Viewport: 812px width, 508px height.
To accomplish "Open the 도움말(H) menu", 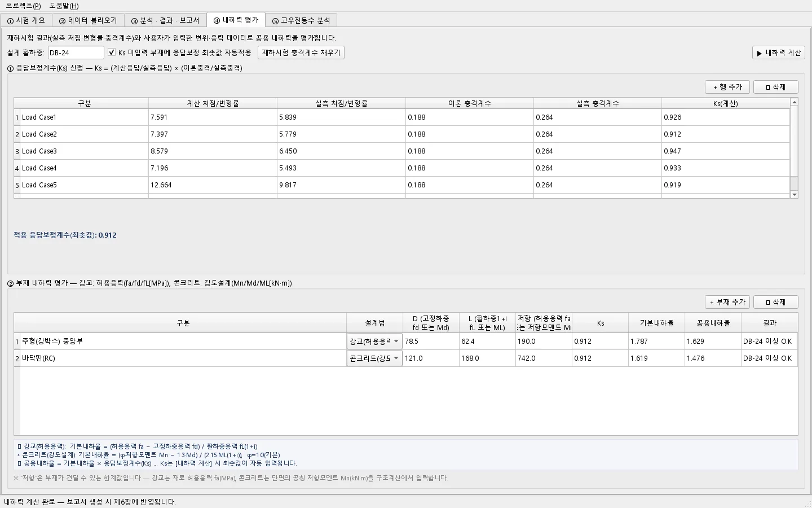I will (64, 6).
